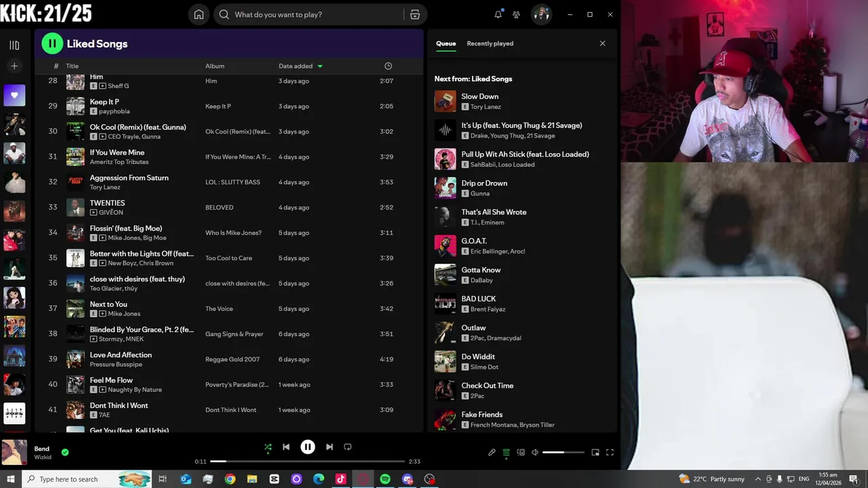Image resolution: width=868 pixels, height=488 pixels.
Task: Open Microsoft Edge from the taskbar
Action: (x=319, y=479)
